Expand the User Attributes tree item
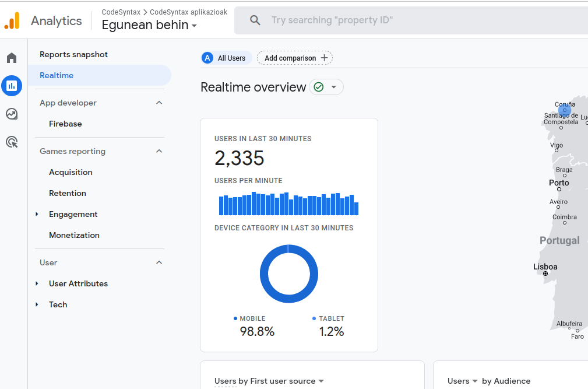588x389 pixels. pos(37,283)
